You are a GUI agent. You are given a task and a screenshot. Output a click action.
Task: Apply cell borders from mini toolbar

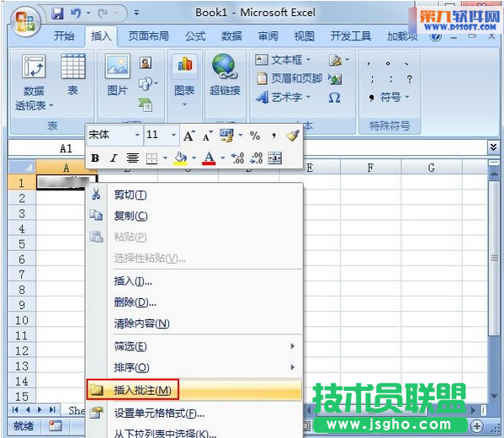pyautogui.click(x=151, y=158)
